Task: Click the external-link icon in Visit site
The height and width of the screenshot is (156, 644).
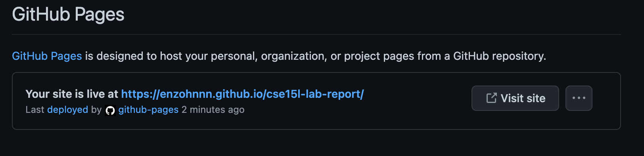Action: coord(491,98)
